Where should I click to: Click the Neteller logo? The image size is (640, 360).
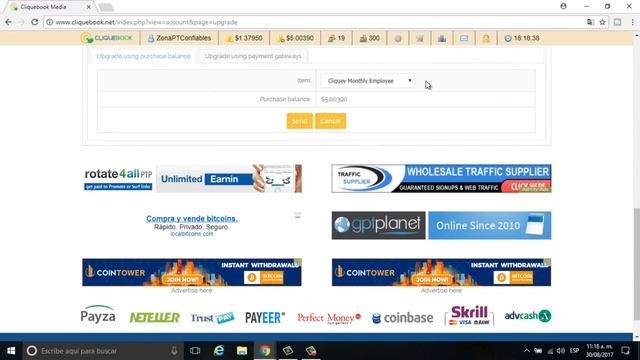(154, 317)
